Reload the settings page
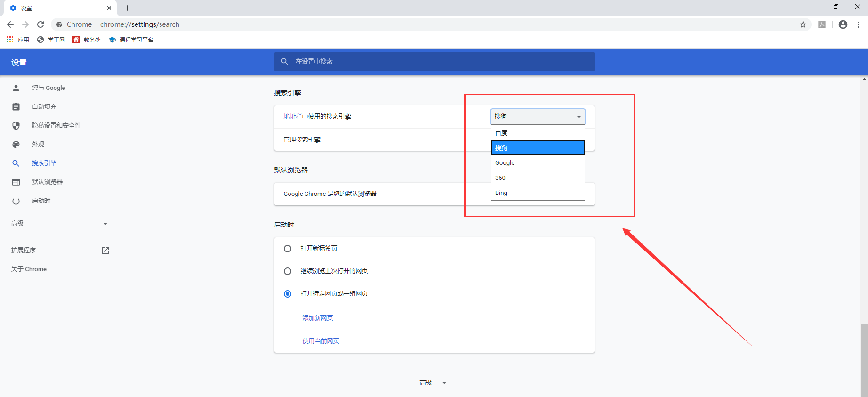868x397 pixels. point(40,24)
